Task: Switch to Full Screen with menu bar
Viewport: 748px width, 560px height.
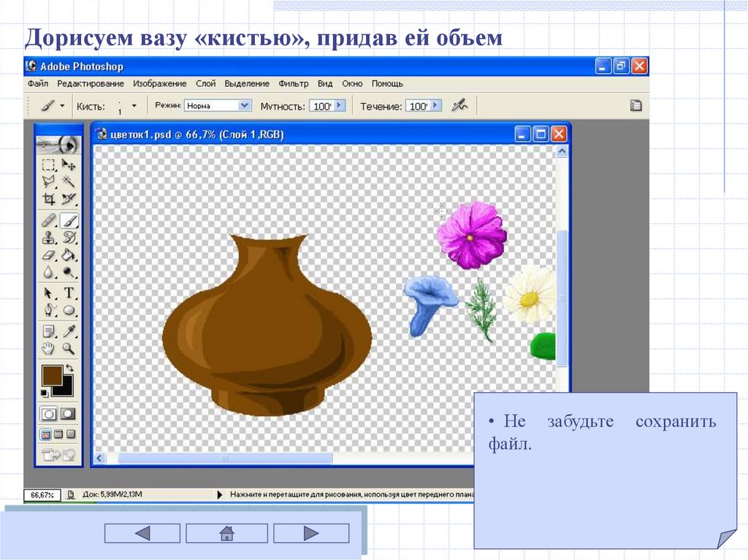Action: tap(58, 434)
